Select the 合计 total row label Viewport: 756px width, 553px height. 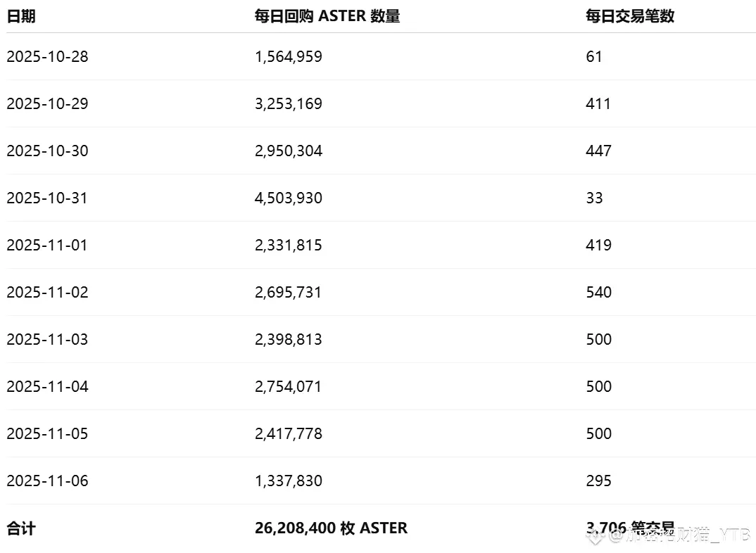(x=21, y=528)
